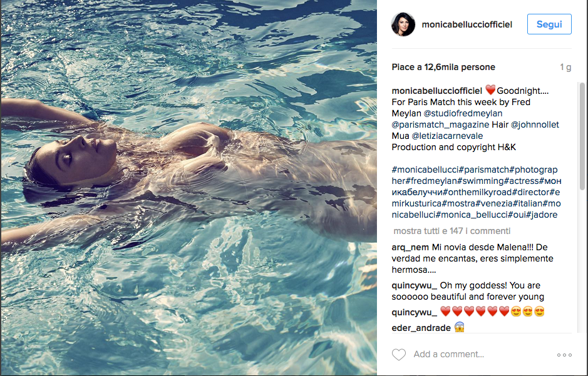The image size is (588, 376).
Task: Visit the @johnnollet profile link
Action: pos(535,124)
